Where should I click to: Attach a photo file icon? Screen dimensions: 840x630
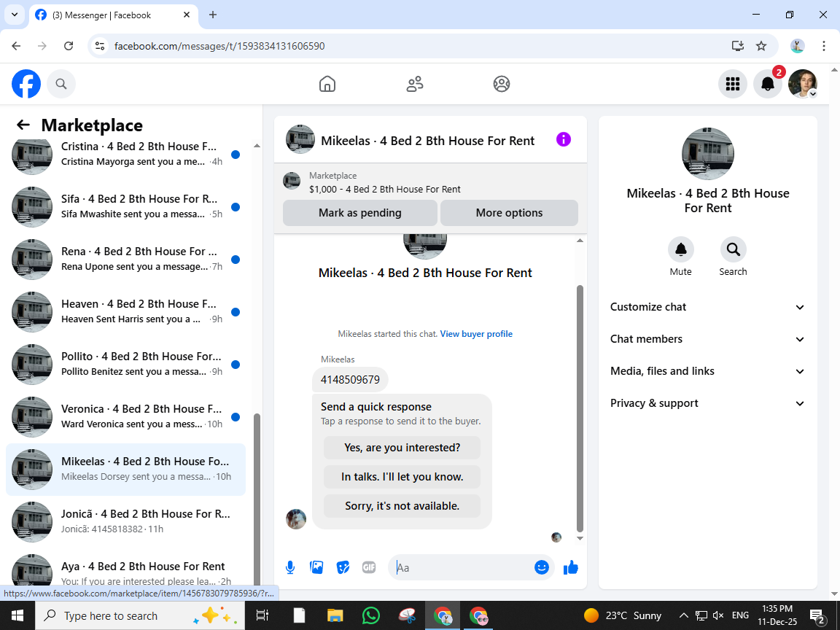coord(316,567)
